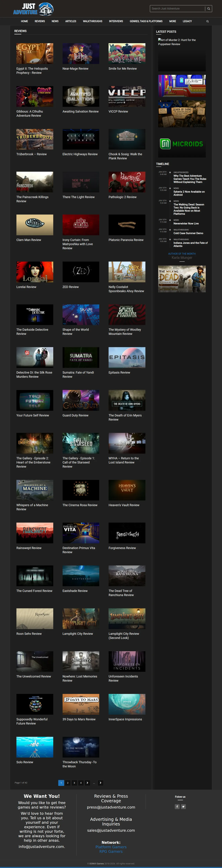Open Solo Review thumbnail
The image size is (222, 868).
pos(35,747)
